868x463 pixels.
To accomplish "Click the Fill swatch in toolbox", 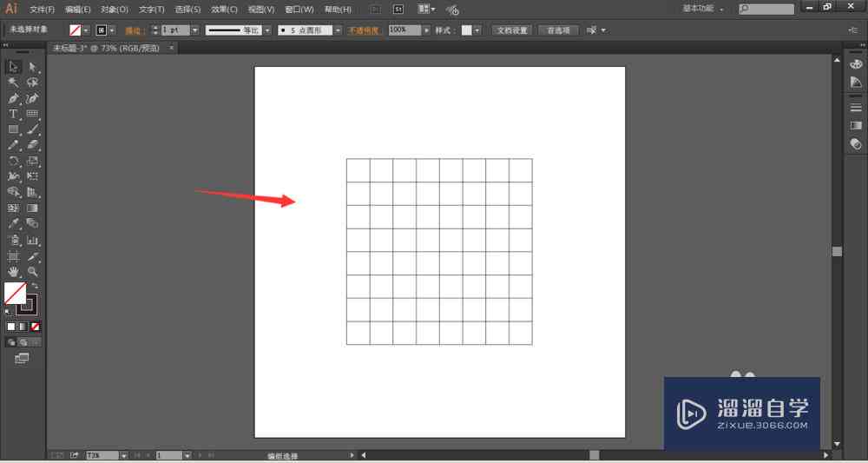I will pyautogui.click(x=16, y=294).
